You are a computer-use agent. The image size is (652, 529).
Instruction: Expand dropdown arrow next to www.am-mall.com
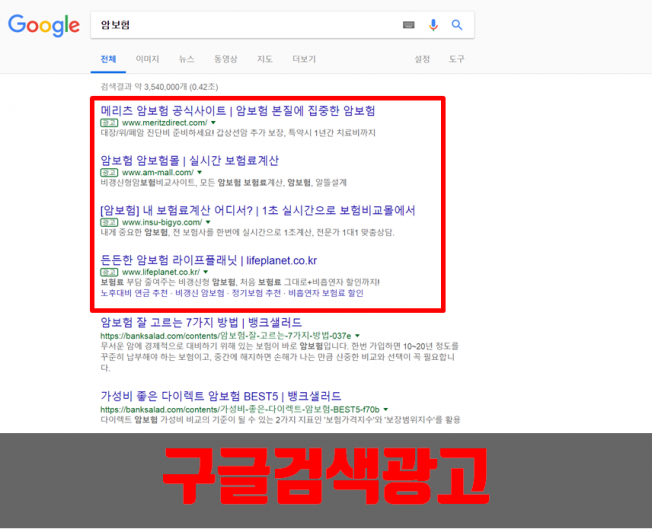pyautogui.click(x=200, y=172)
